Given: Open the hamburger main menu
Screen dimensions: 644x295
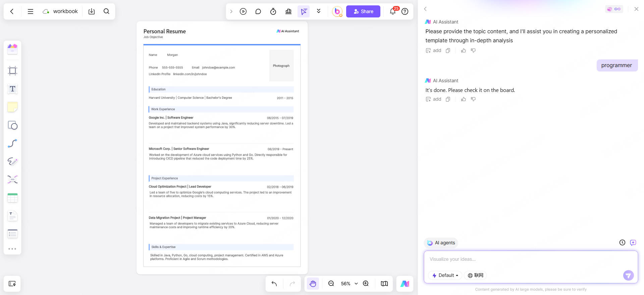Looking at the screenshot, I should pos(31,11).
